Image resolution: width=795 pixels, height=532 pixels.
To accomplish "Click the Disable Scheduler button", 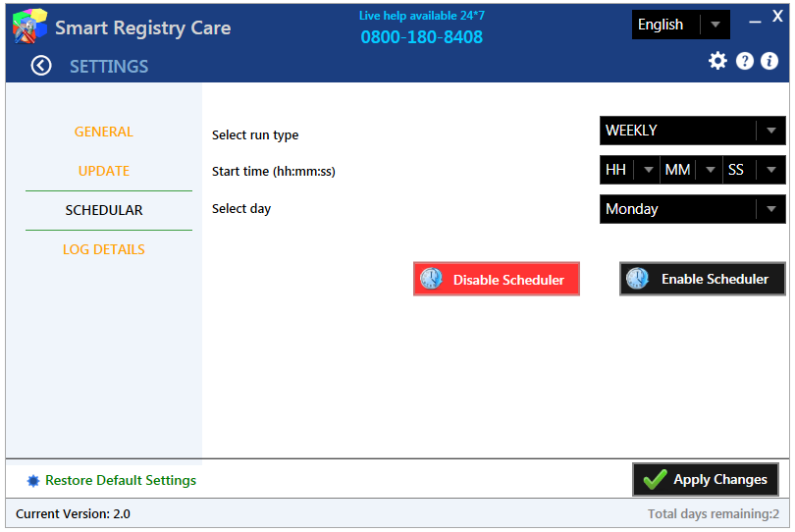I will [x=497, y=279].
